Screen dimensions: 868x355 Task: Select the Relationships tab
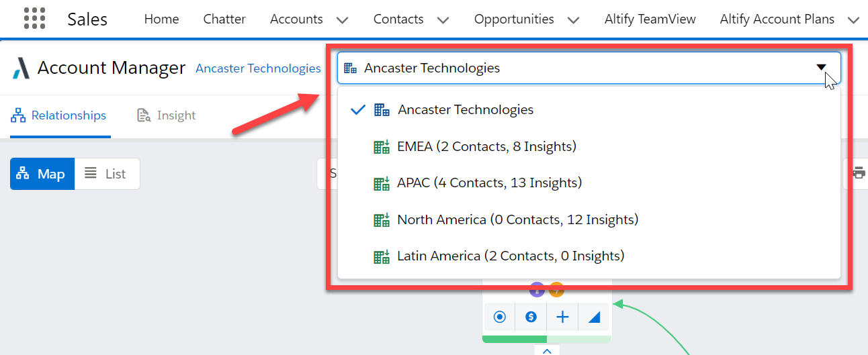[x=59, y=115]
